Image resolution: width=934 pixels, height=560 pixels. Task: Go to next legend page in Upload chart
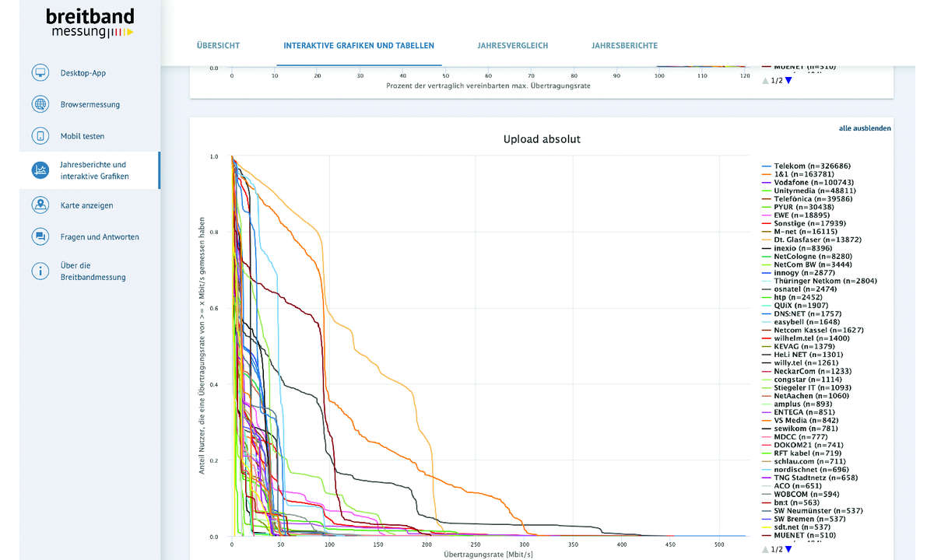pos(788,549)
